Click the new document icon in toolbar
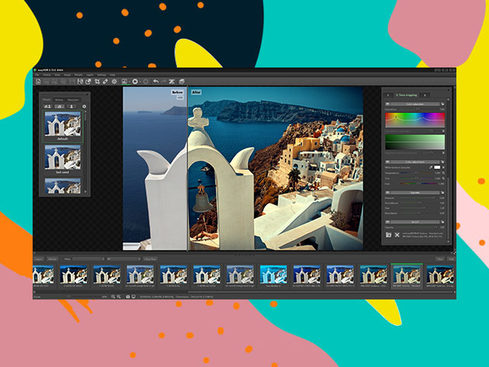This screenshot has height=367, width=489. 38,81
